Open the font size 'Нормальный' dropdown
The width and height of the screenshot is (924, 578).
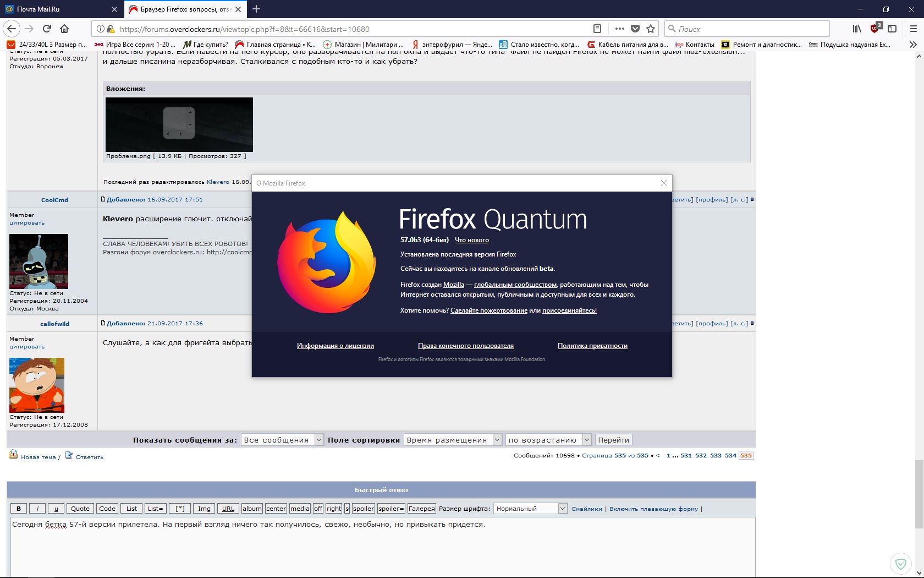pyautogui.click(x=530, y=509)
